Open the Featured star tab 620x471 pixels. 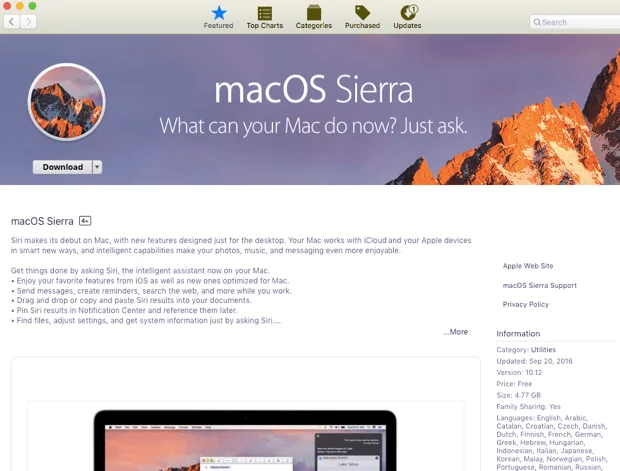[218, 16]
